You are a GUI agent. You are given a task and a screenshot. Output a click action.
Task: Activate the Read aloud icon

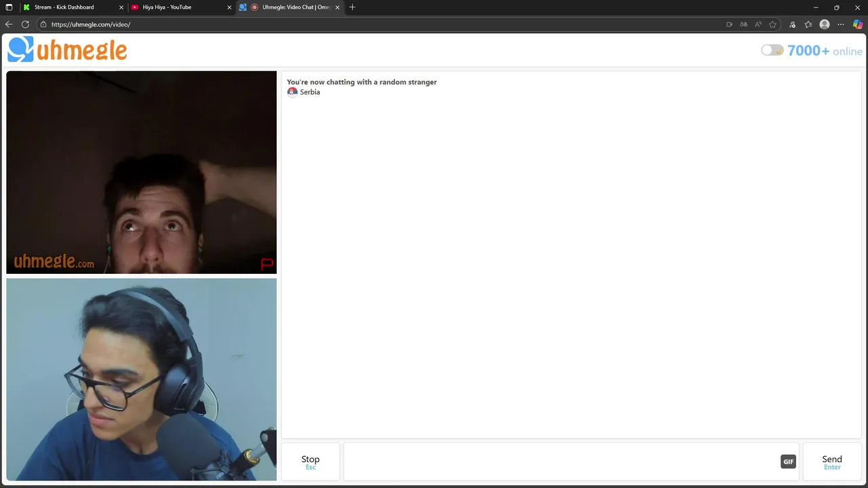click(x=758, y=24)
